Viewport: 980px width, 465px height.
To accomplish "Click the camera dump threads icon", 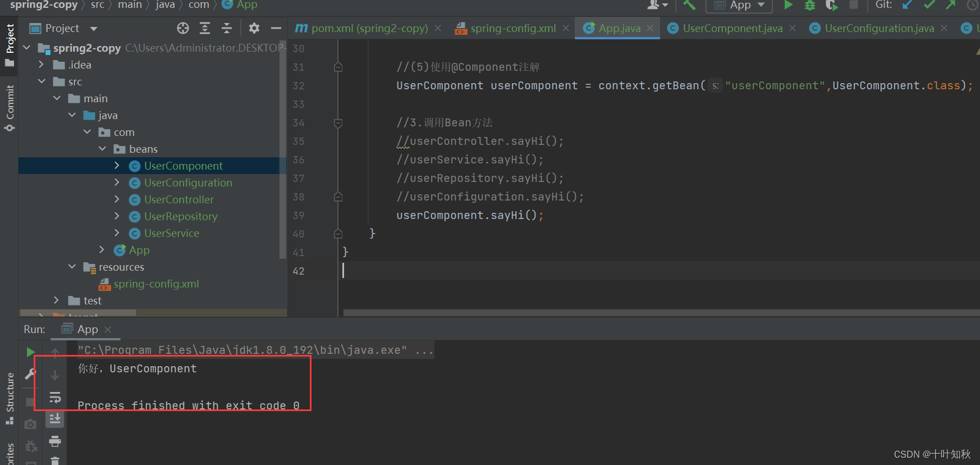I will tap(30, 425).
